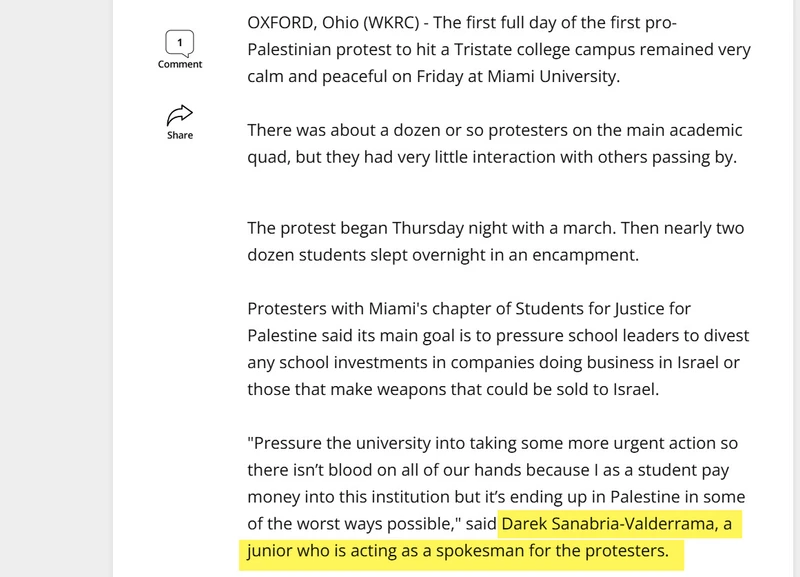Click the paragraph starting "There was about a dozen"
The image size is (800, 577).
(x=494, y=143)
